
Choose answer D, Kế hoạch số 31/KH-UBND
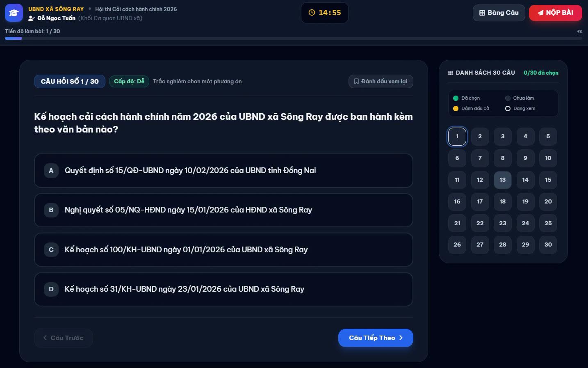click(x=223, y=289)
